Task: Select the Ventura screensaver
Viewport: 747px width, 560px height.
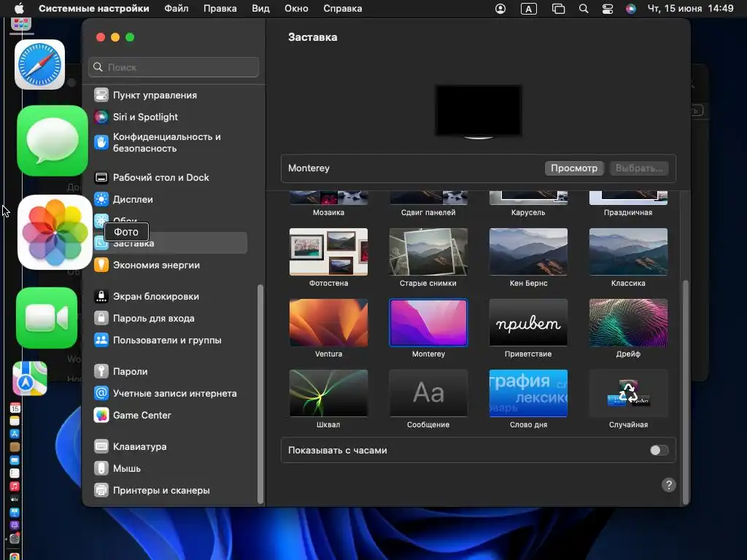Action: coord(329,323)
